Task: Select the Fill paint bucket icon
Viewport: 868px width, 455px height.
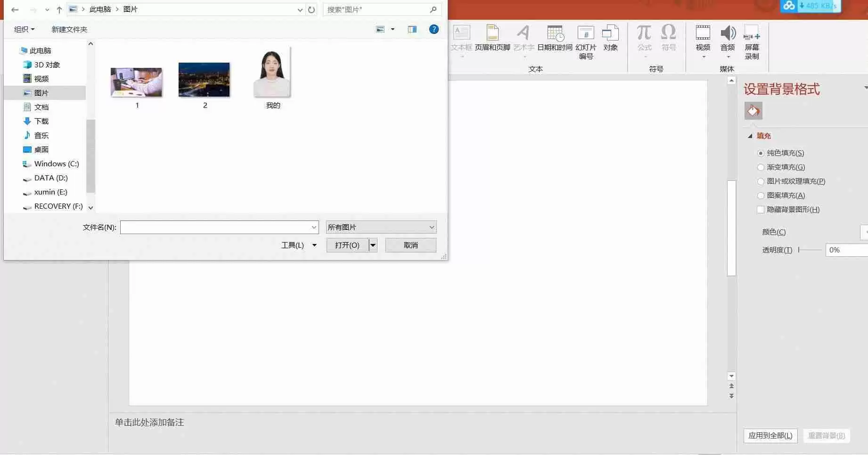Action: pos(753,111)
